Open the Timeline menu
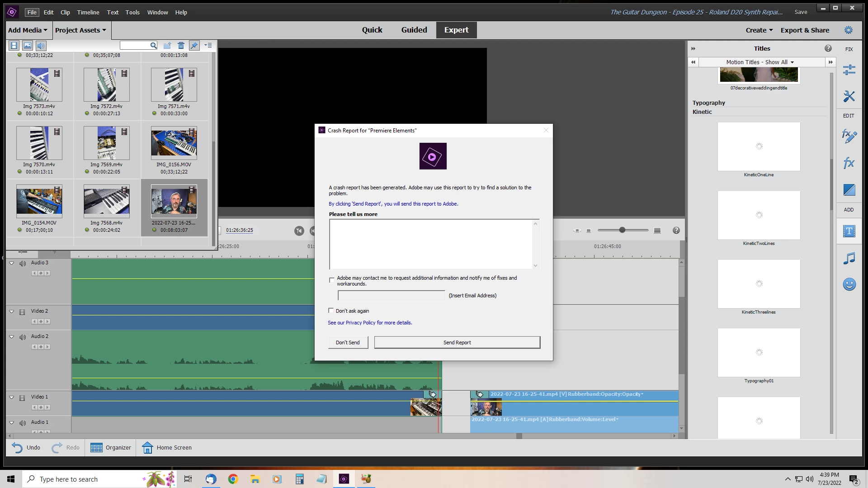 click(x=88, y=12)
